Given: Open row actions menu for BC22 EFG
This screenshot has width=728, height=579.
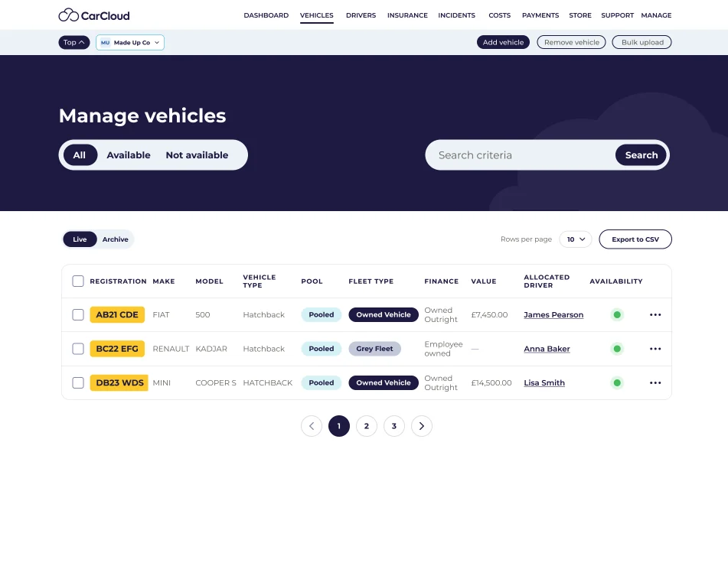Looking at the screenshot, I should pyautogui.click(x=655, y=349).
